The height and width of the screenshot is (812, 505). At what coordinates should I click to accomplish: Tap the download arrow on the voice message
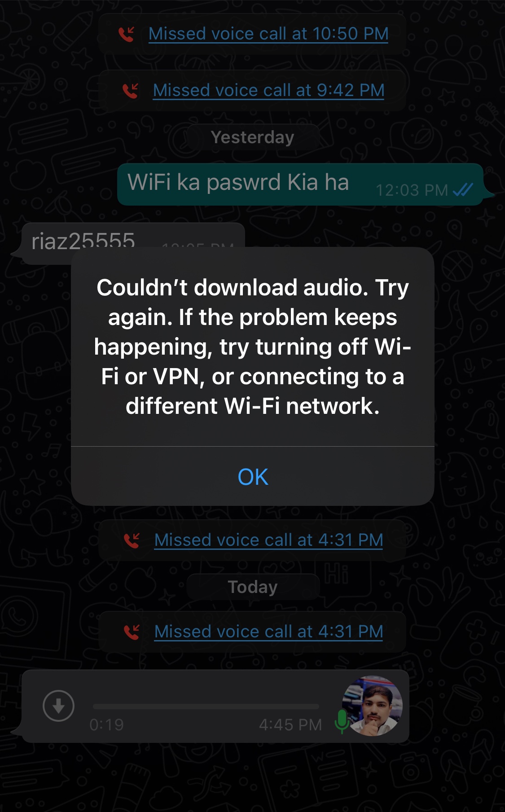(58, 706)
